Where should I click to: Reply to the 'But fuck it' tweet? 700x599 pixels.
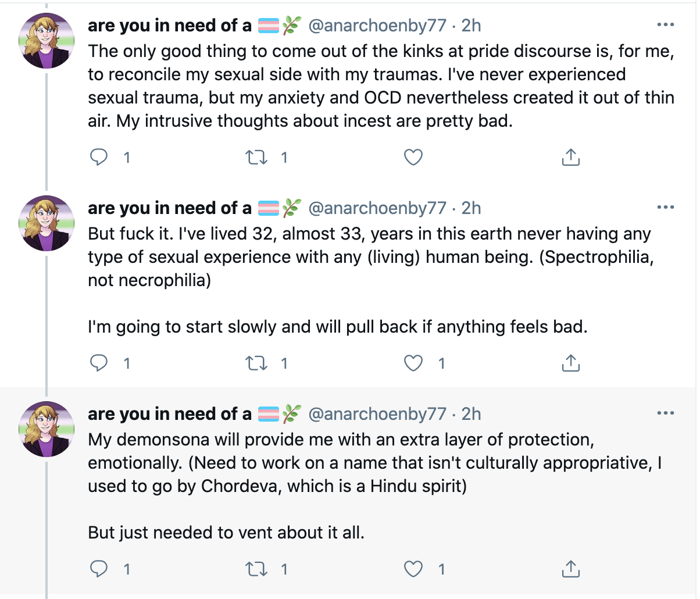[x=99, y=363]
